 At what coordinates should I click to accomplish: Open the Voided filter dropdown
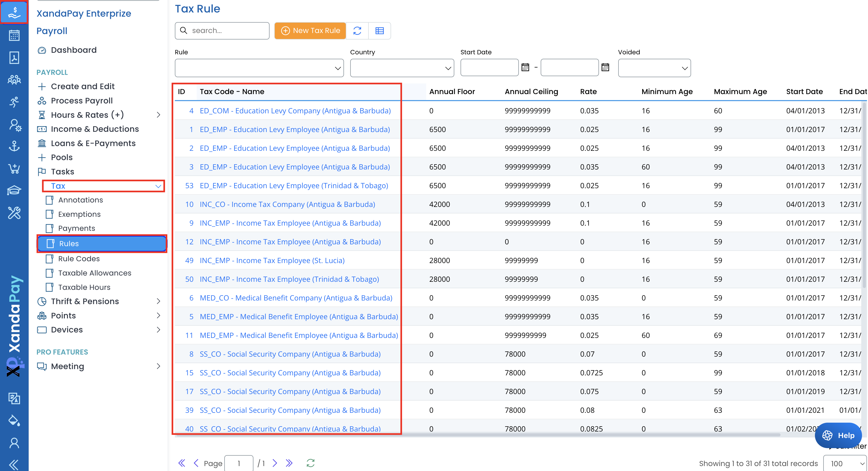pyautogui.click(x=654, y=68)
